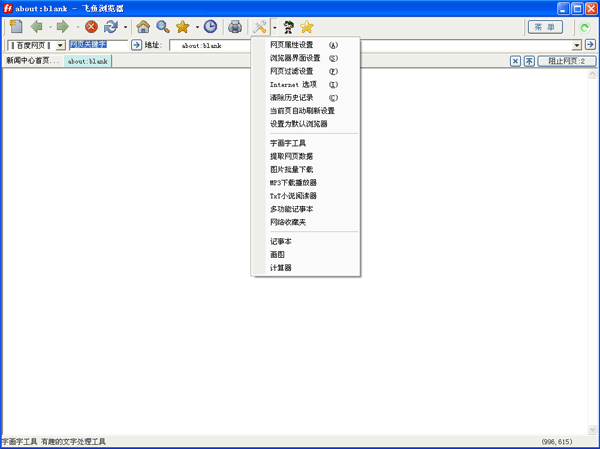Click the Back arrow icon
This screenshot has height=449, width=600.
[x=38, y=27]
